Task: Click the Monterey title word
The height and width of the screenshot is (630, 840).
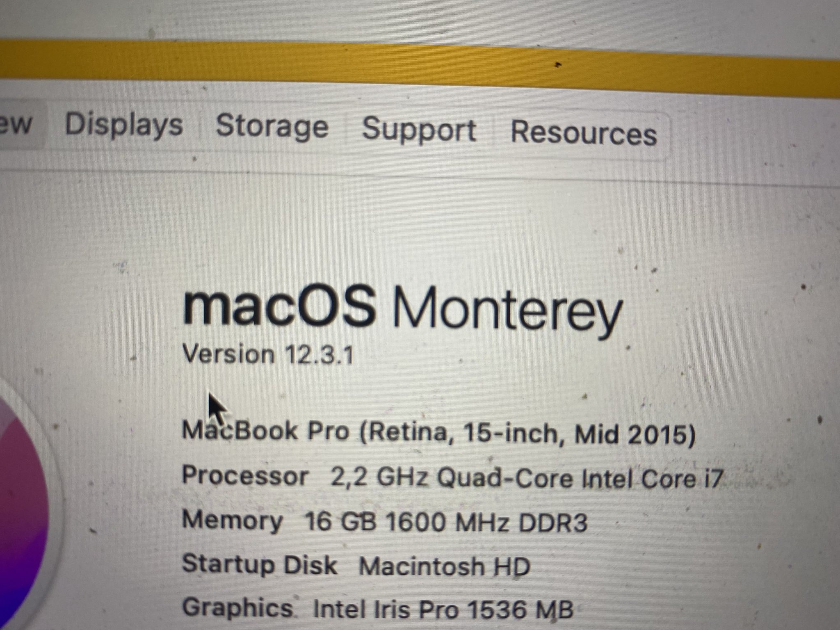Action: click(x=508, y=313)
